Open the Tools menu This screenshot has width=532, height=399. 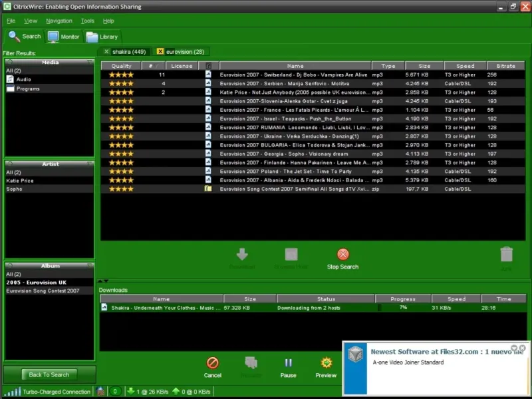click(x=88, y=21)
